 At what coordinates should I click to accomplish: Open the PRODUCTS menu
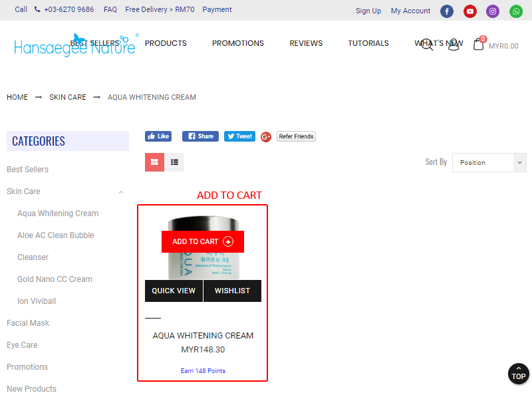click(166, 43)
